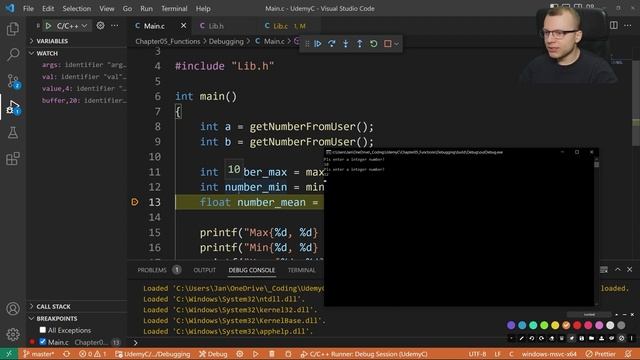
Task: Click the Debug build mode in status bar
Action: pos(213,354)
